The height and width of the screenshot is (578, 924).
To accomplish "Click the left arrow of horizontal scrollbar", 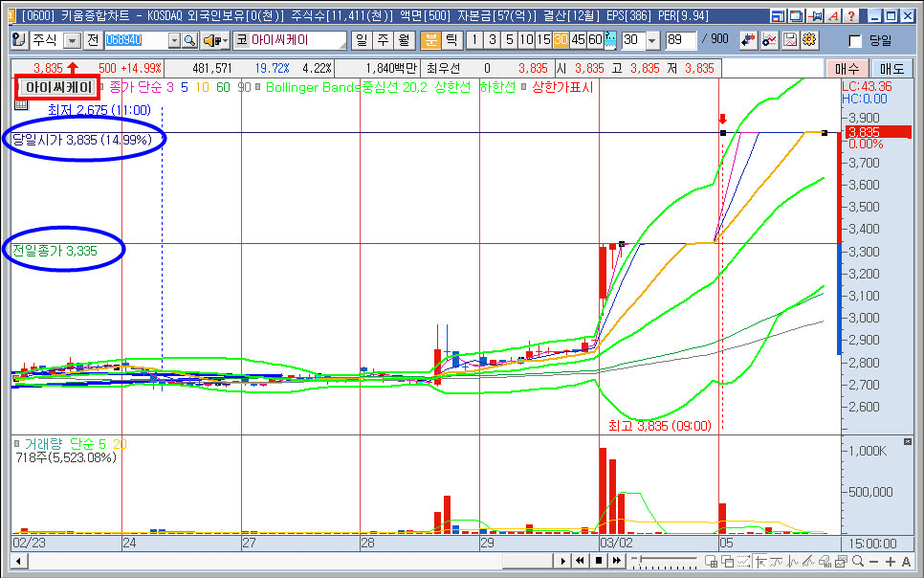I will click(19, 561).
